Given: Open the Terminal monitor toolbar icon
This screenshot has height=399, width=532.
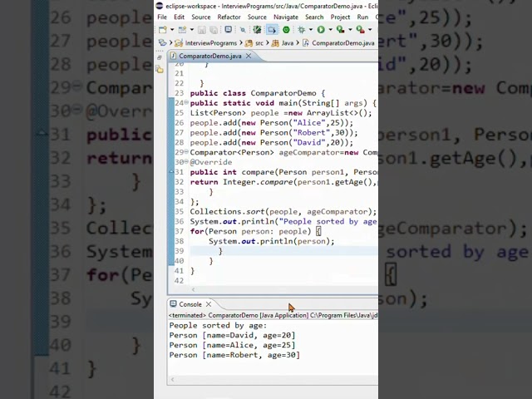Looking at the screenshot, I should coord(229,30).
